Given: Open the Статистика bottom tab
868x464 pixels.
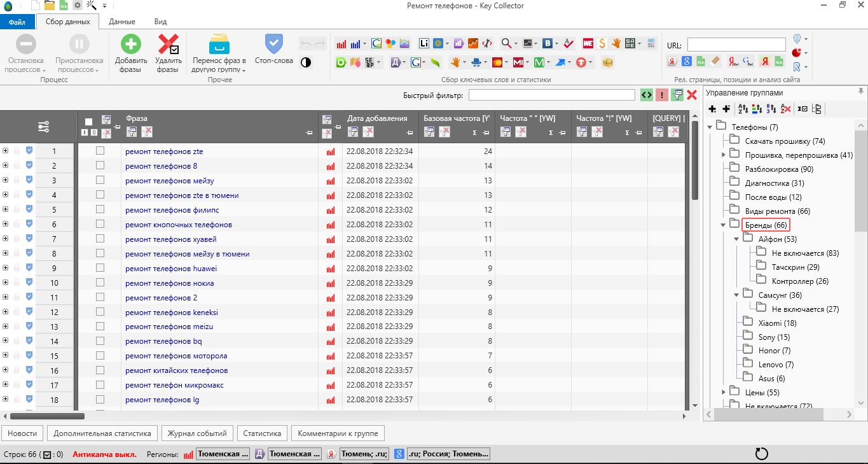Looking at the screenshot, I should click(x=263, y=433).
